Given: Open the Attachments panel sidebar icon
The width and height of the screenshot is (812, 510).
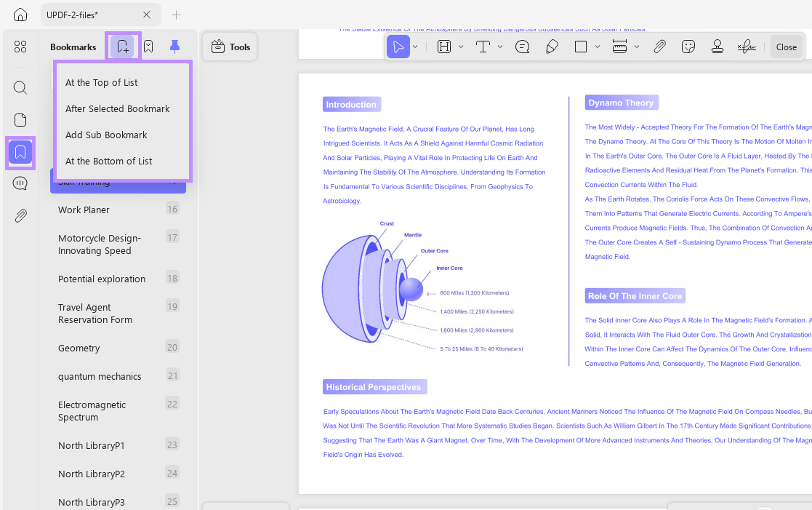Looking at the screenshot, I should click(20, 215).
